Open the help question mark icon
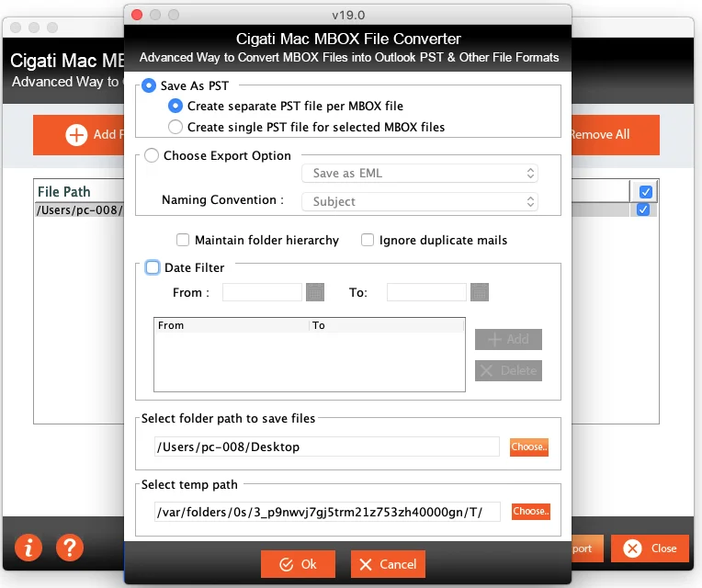This screenshot has width=702, height=588. (70, 547)
